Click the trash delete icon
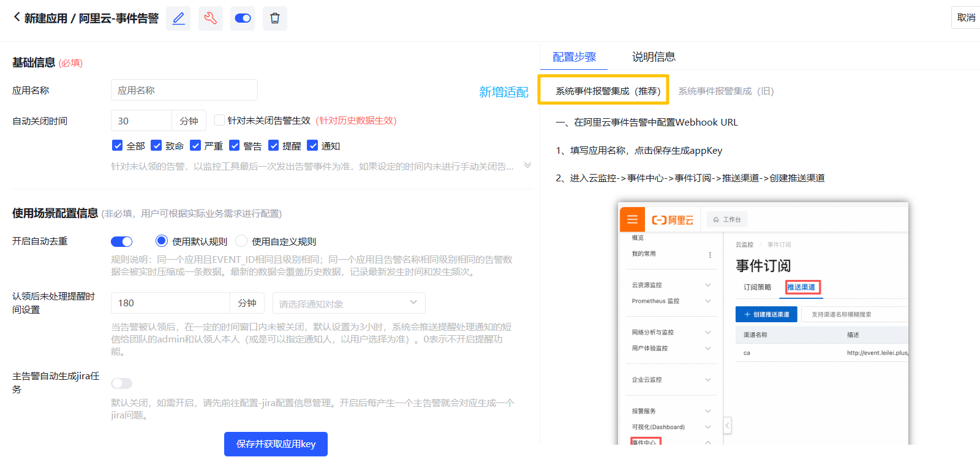Image resolution: width=980 pixels, height=457 pixels. pos(275,18)
